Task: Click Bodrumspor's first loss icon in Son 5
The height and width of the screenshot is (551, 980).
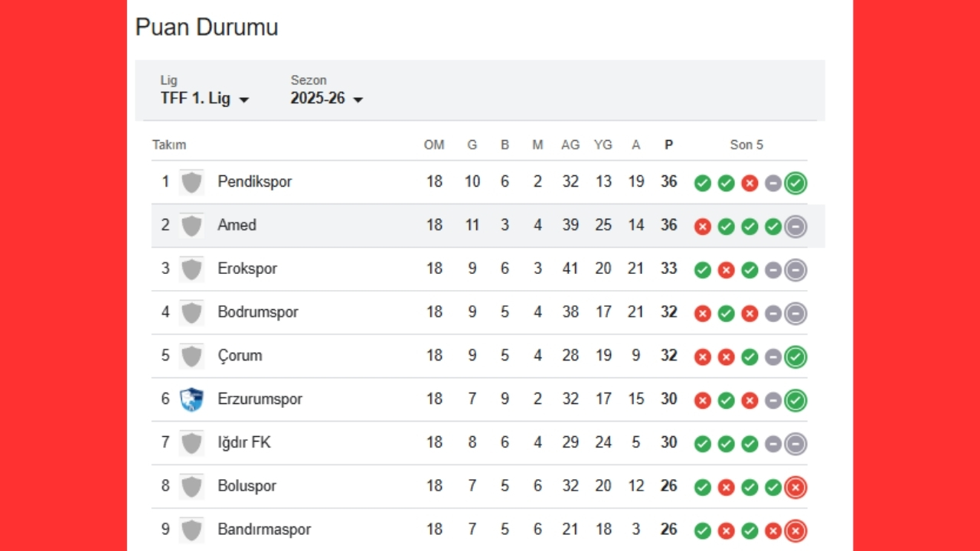Action: point(702,314)
